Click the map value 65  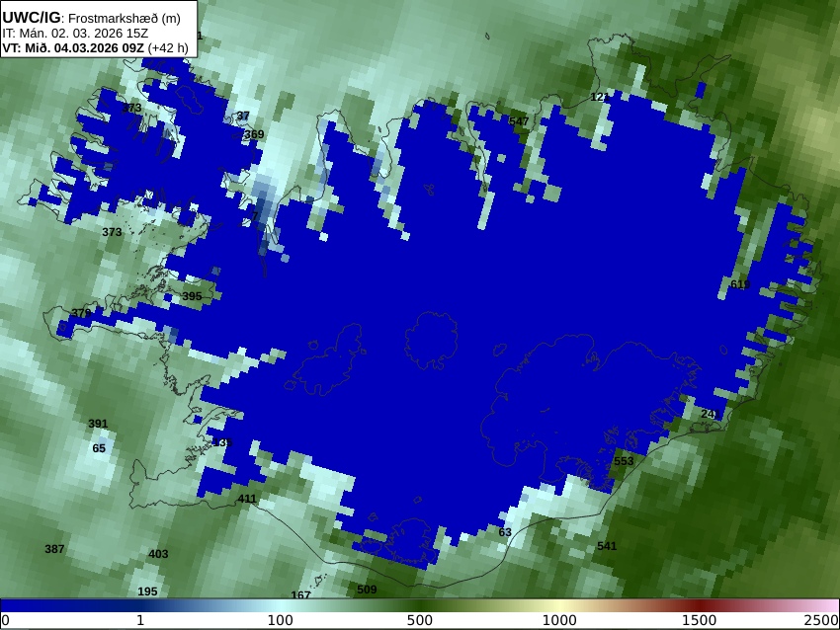pos(99,448)
